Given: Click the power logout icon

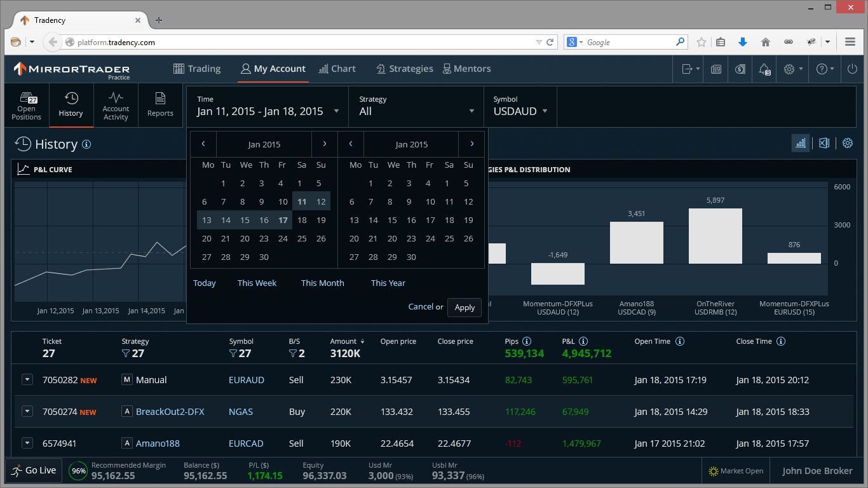Looking at the screenshot, I should point(853,69).
